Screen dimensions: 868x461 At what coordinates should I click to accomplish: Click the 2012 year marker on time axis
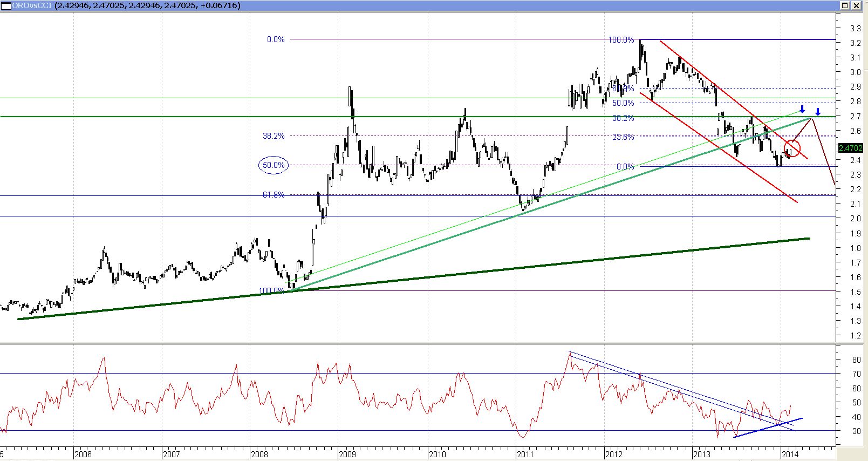(x=614, y=455)
